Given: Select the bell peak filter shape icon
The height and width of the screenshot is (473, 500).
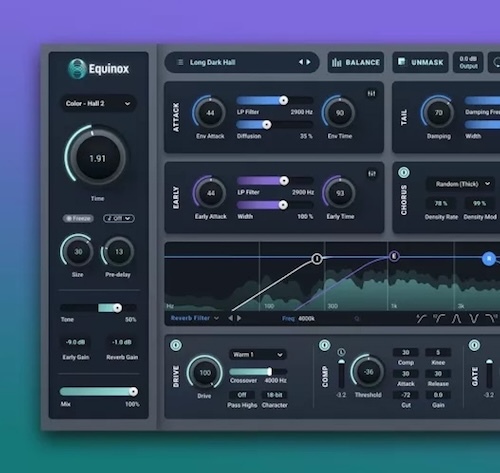Looking at the screenshot, I should tap(456, 319).
